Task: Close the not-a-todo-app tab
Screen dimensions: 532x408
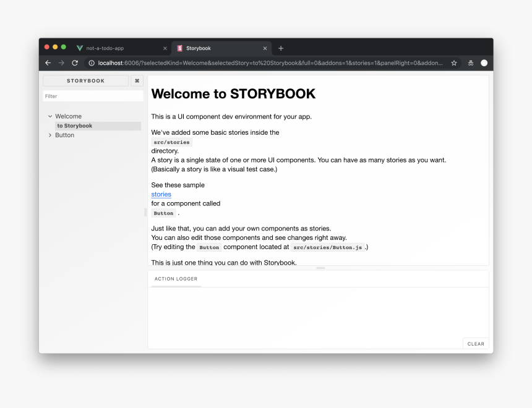Action: pyautogui.click(x=165, y=48)
